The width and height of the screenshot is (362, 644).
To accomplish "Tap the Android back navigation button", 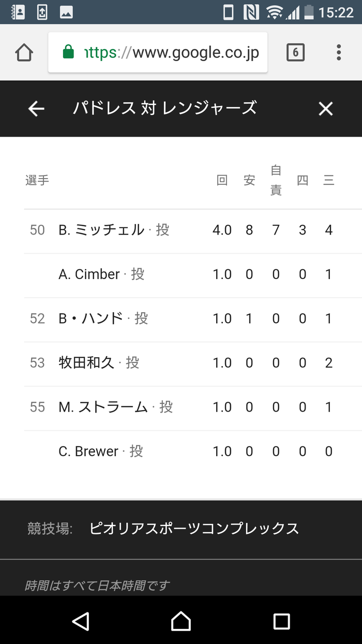I will click(x=81, y=621).
